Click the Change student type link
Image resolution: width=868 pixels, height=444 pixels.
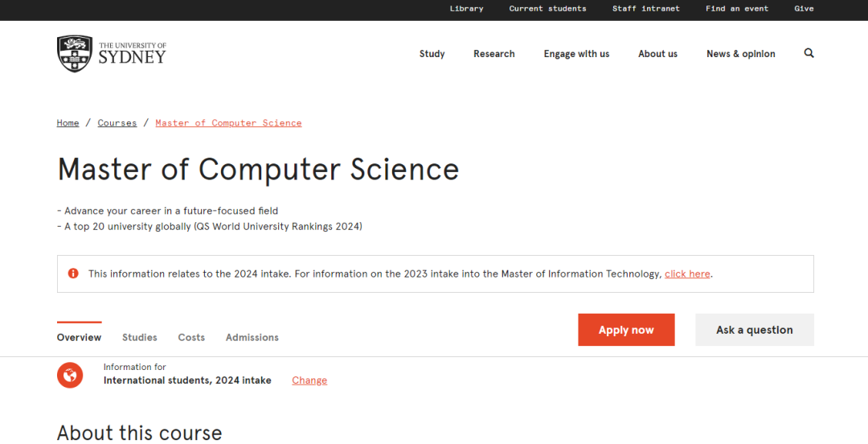coord(309,380)
